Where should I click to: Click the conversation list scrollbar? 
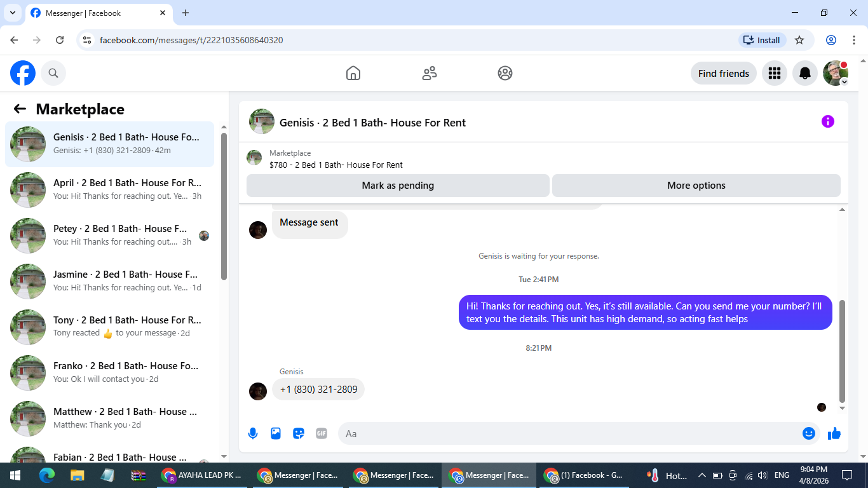tap(224, 206)
